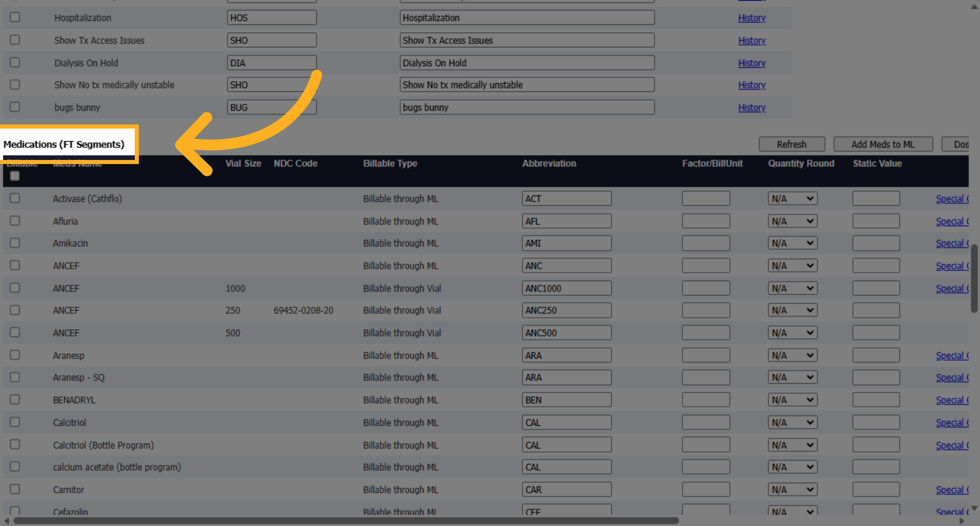Click the scroll up arrow
The height and width of the screenshot is (526, 980).
[974, 7]
